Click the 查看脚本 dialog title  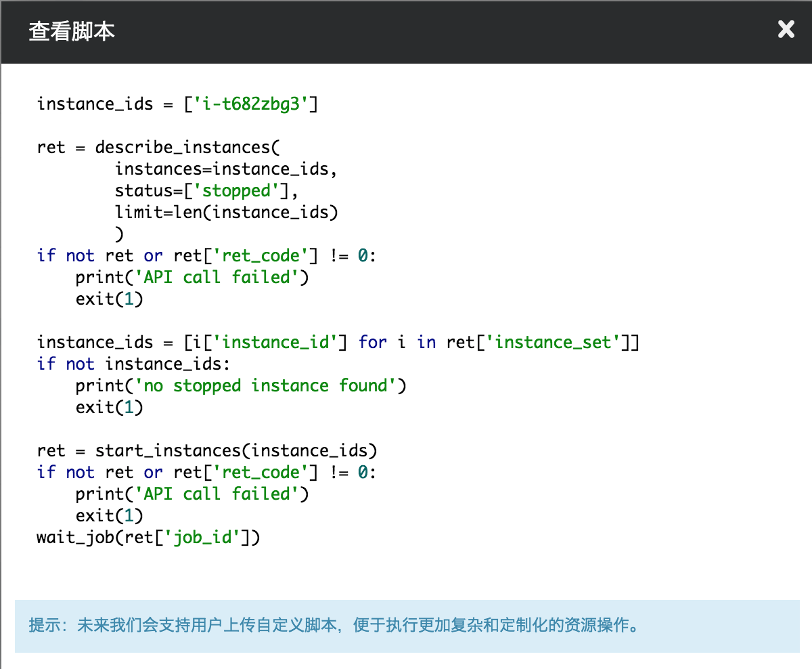point(71,31)
